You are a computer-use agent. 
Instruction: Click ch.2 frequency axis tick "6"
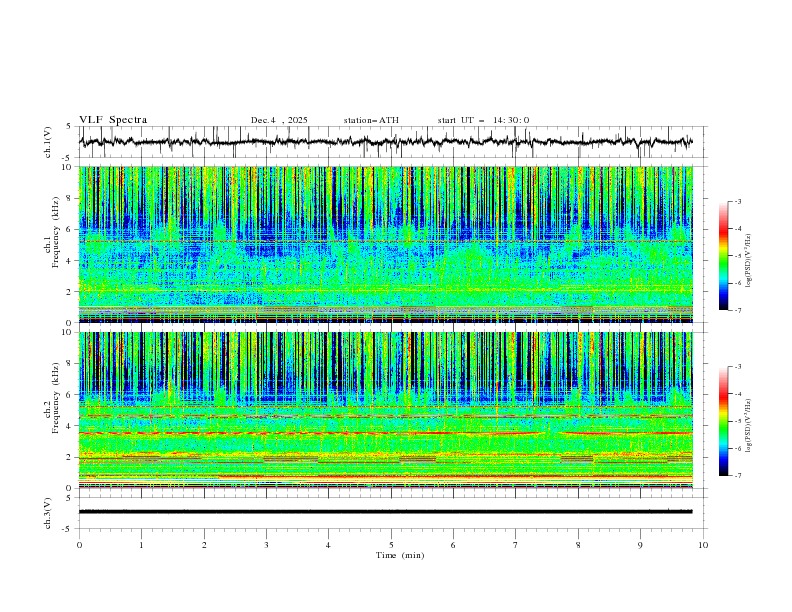pyautogui.click(x=70, y=395)
